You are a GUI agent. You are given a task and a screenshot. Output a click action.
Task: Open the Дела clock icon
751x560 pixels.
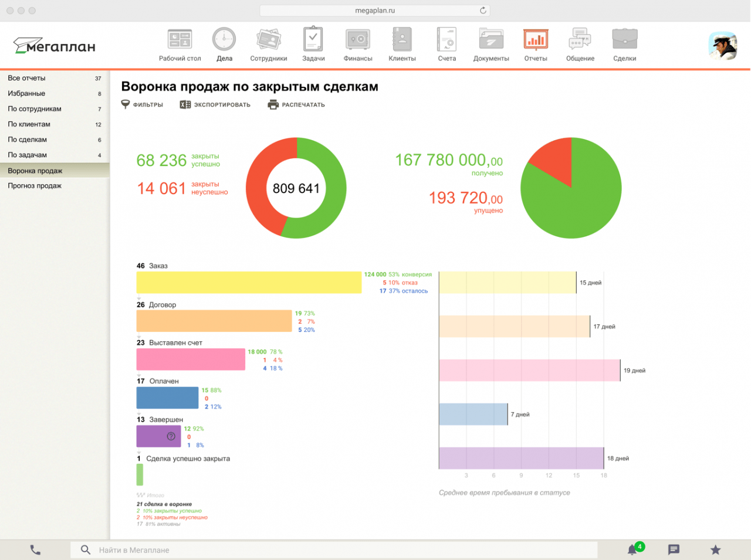pos(224,40)
